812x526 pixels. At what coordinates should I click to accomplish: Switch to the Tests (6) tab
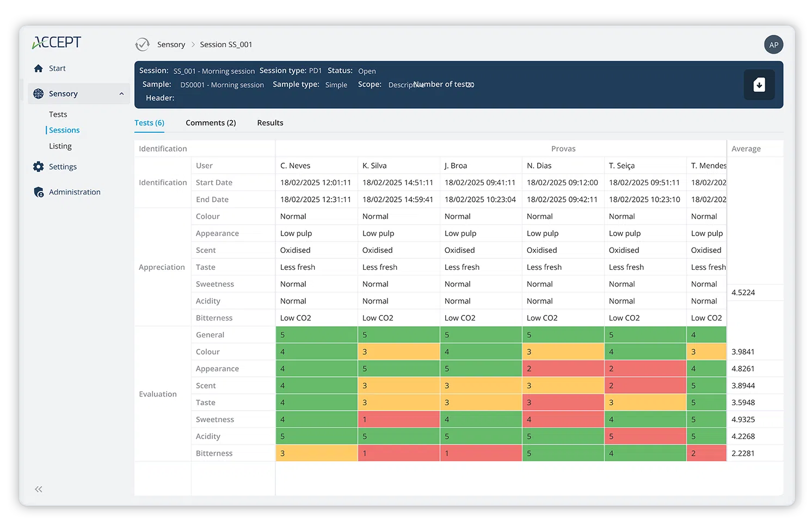pyautogui.click(x=149, y=123)
